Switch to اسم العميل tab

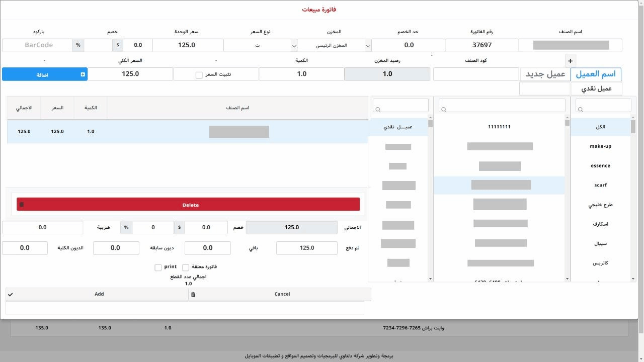pos(596,74)
